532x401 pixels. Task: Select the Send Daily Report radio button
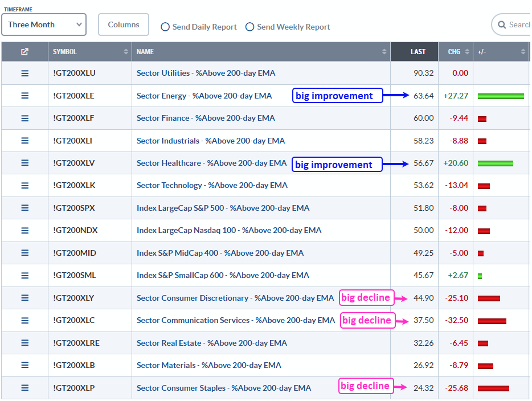pos(165,27)
